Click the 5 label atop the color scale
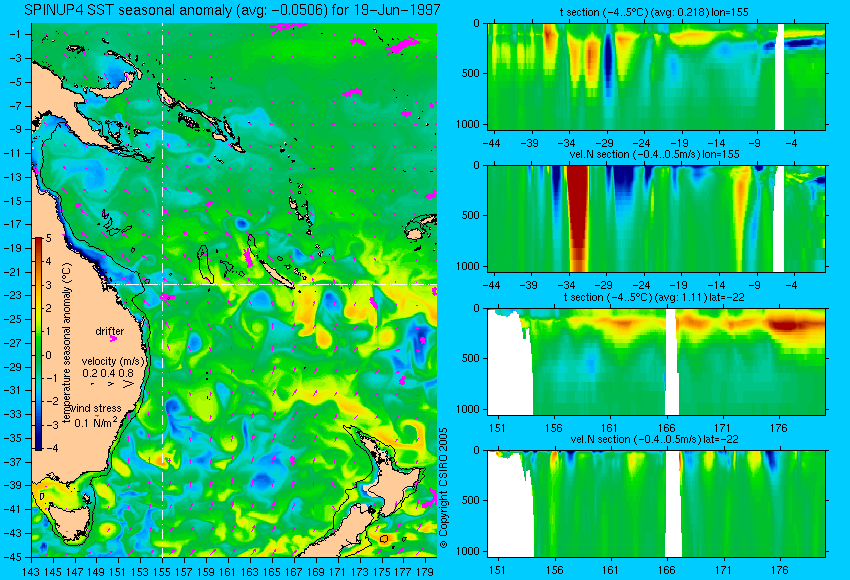The width and height of the screenshot is (850, 580). point(48,238)
